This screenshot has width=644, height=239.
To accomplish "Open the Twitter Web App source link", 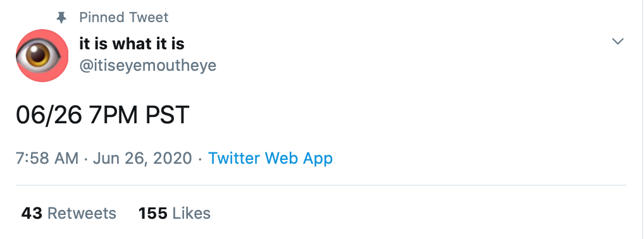I will pyautogui.click(x=270, y=158).
